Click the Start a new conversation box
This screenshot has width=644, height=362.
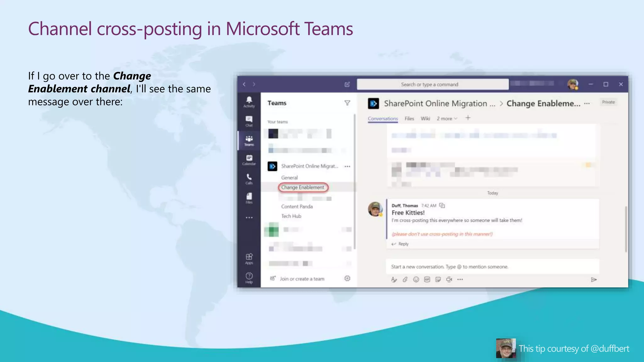point(492,267)
